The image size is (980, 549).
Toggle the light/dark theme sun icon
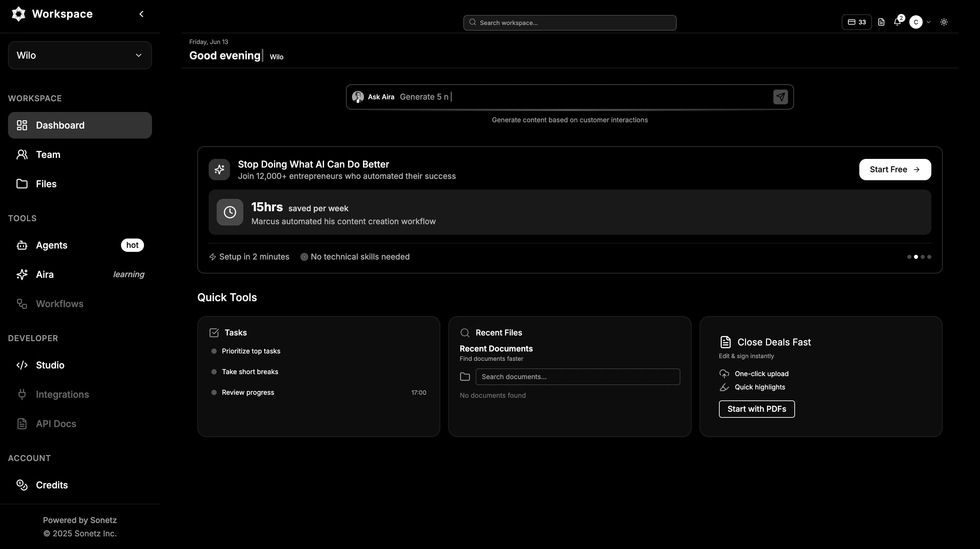point(944,22)
